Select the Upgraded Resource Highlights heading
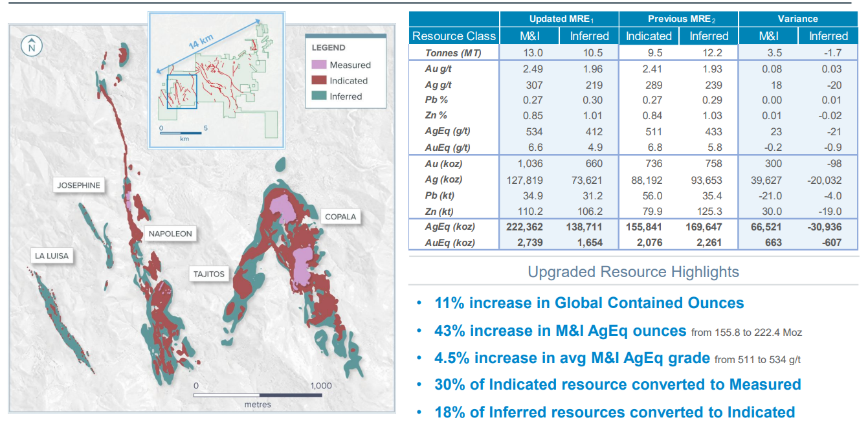The image size is (868, 422). pos(633,271)
